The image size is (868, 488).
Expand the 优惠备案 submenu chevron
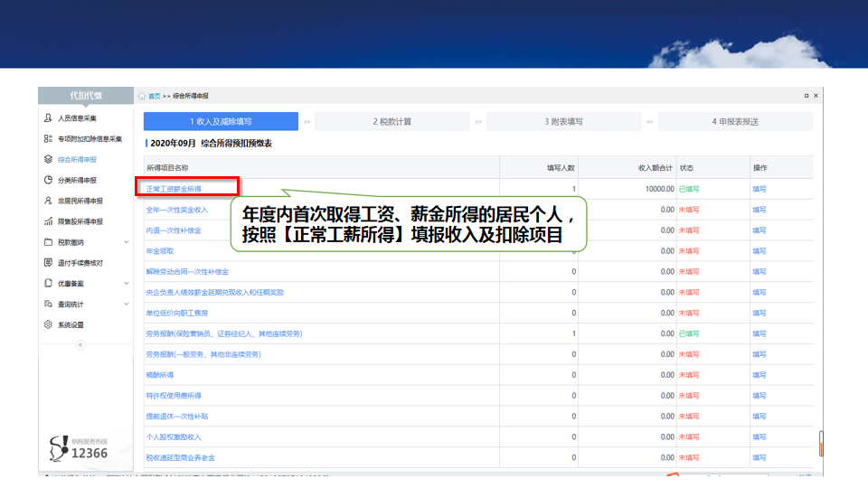click(x=127, y=283)
